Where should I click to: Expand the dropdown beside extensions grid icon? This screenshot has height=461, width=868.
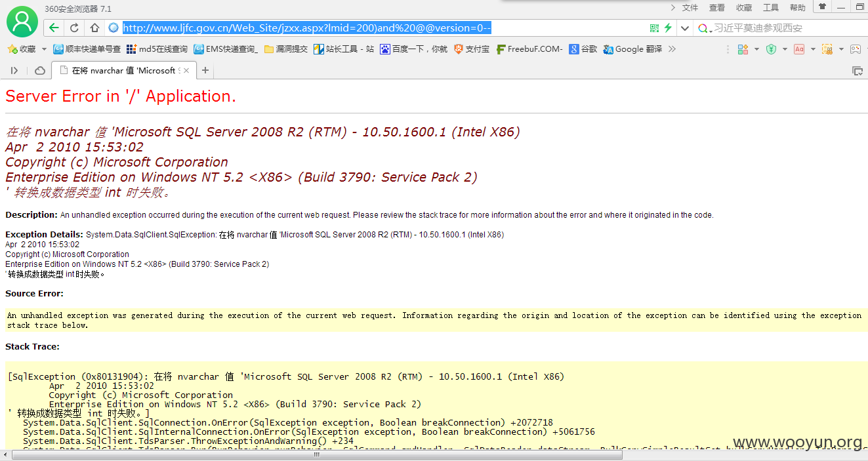(x=756, y=49)
